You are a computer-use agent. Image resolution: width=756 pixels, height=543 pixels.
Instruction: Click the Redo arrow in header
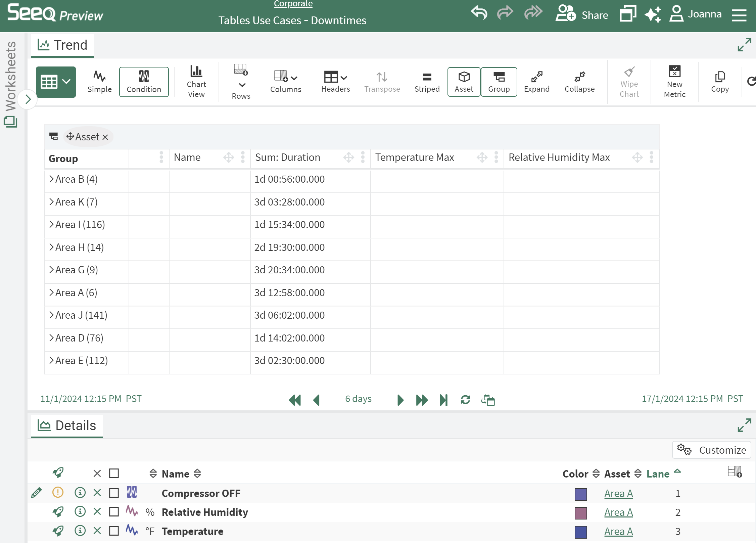pyautogui.click(x=505, y=13)
